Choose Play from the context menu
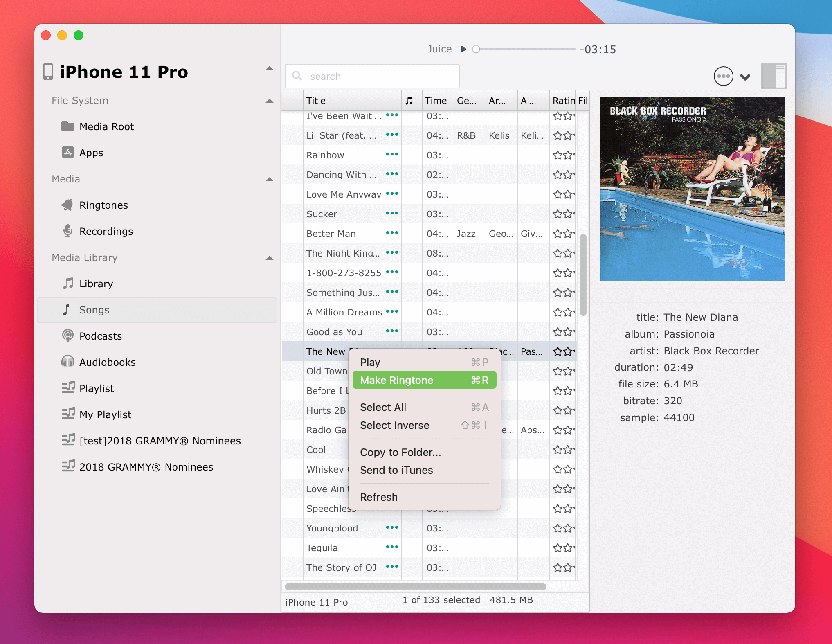 pyautogui.click(x=424, y=362)
